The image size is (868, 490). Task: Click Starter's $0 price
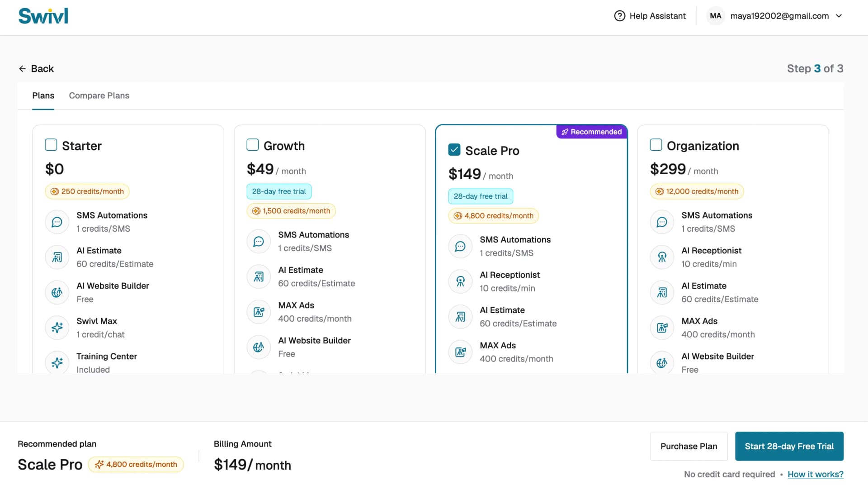pyautogui.click(x=54, y=169)
